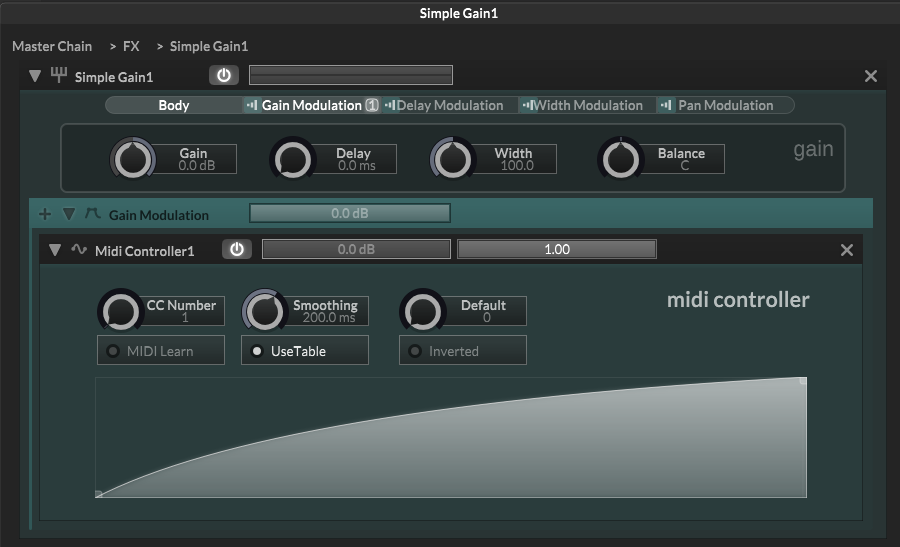Click the CC Number knob
Viewport: 900px width, 547px height.
(x=119, y=311)
